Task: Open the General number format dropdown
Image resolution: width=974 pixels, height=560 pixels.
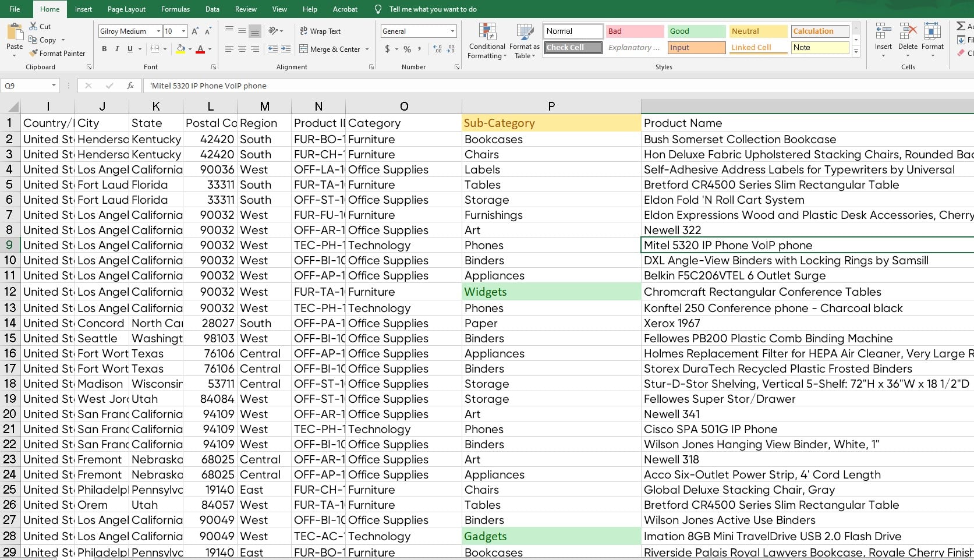Action: point(452,31)
